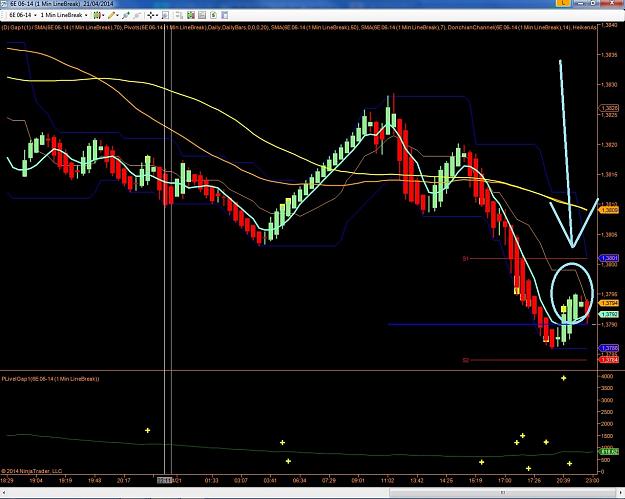
Task: Open the 1 Min LineBreak interval dropdown
Action: coord(64,15)
